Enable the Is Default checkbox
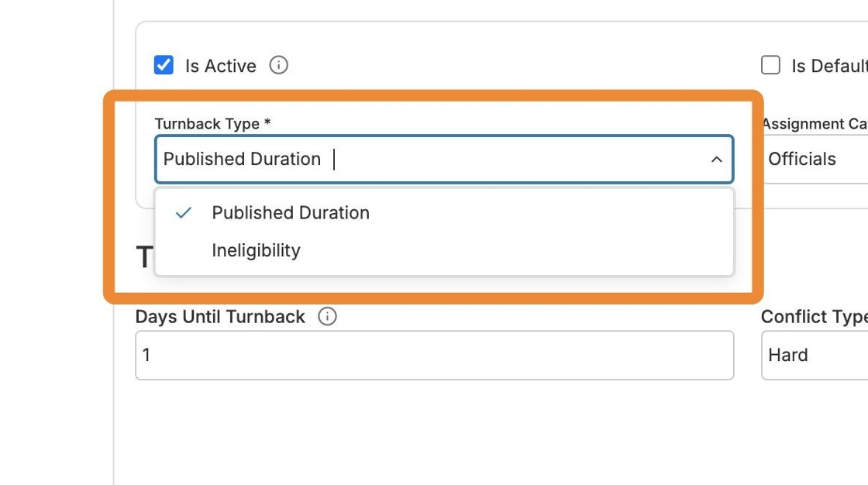This screenshot has height=485, width=868. pos(770,65)
